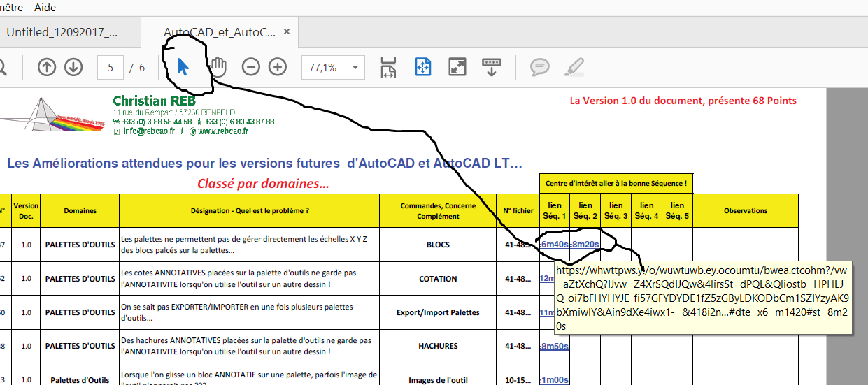The width and height of the screenshot is (868, 385).
Task: Click the Classé par domaines heading
Action: point(263,184)
